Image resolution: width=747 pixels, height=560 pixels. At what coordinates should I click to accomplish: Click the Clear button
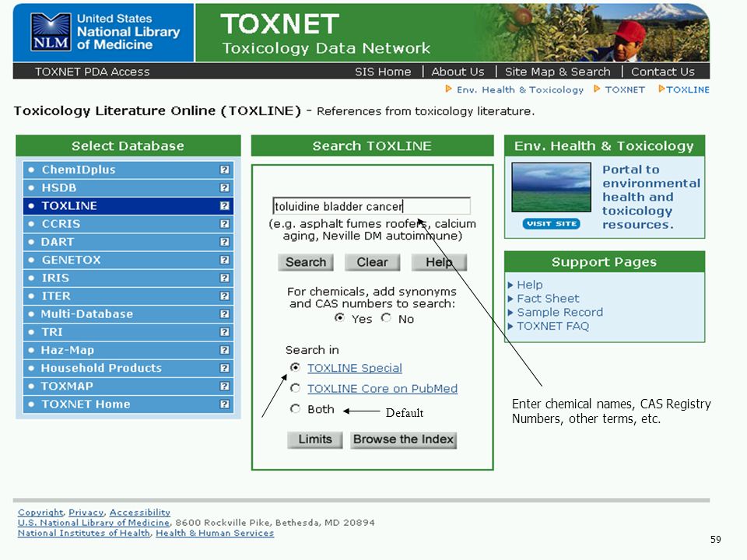(372, 262)
